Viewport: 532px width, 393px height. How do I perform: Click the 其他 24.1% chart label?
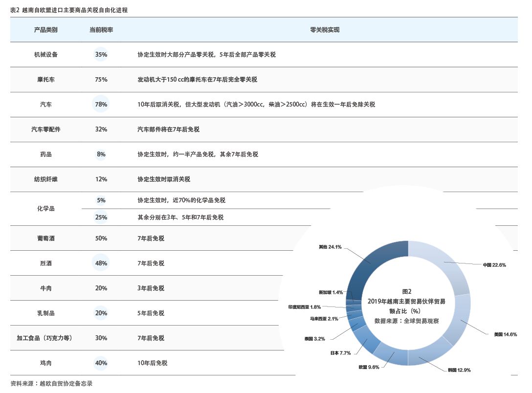click(x=330, y=247)
